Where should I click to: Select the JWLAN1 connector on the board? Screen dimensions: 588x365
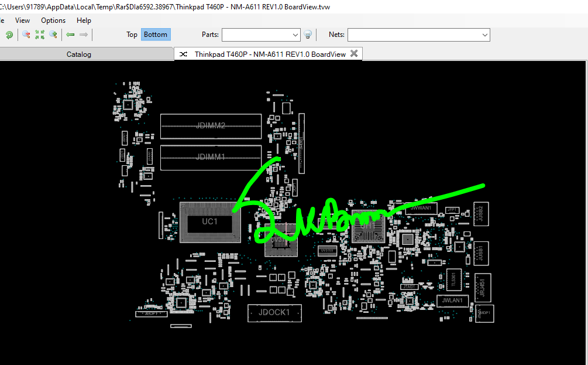pyautogui.click(x=452, y=301)
